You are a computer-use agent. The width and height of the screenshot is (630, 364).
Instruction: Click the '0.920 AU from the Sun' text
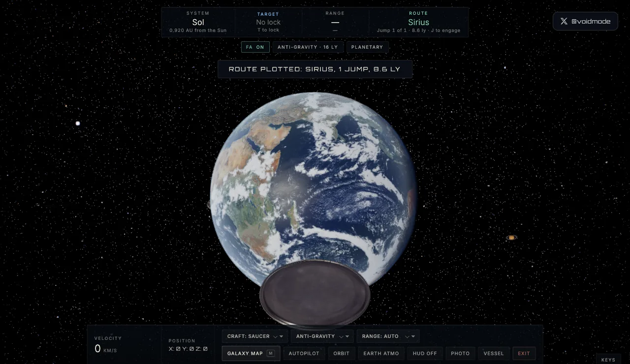point(198,30)
